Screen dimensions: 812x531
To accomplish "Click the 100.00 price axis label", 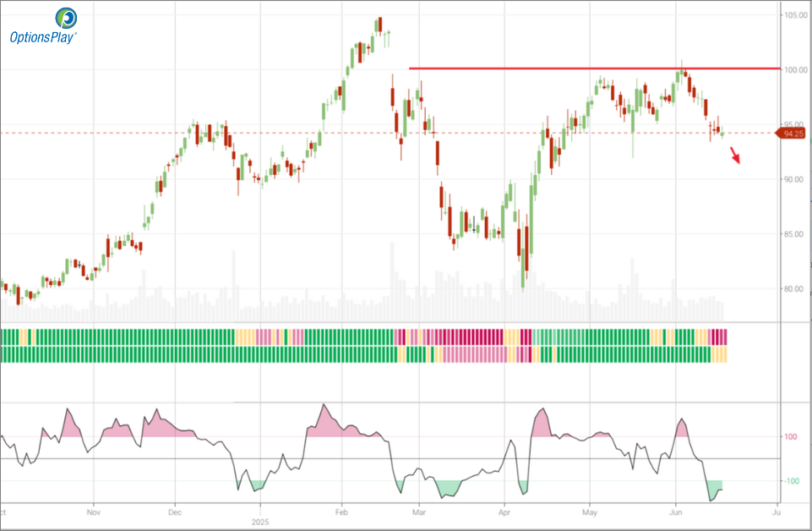I will [x=795, y=70].
